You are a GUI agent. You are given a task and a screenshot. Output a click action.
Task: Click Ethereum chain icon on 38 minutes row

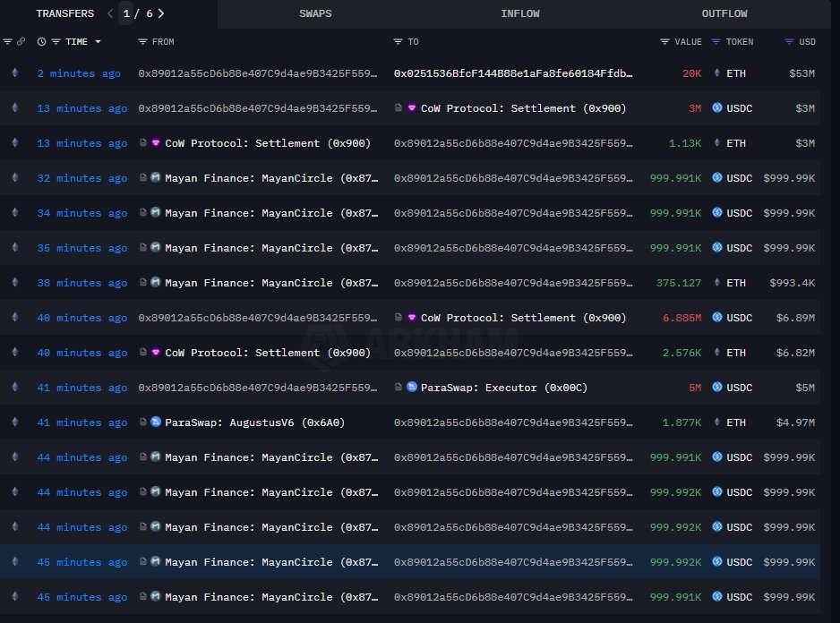(x=15, y=282)
